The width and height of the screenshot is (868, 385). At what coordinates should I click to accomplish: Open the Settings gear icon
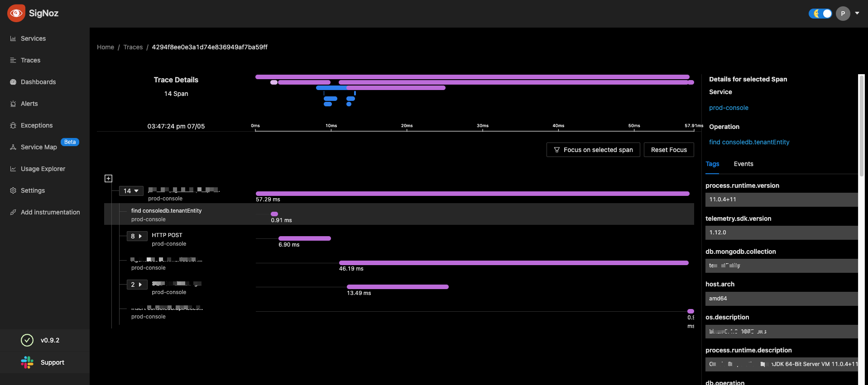13,190
